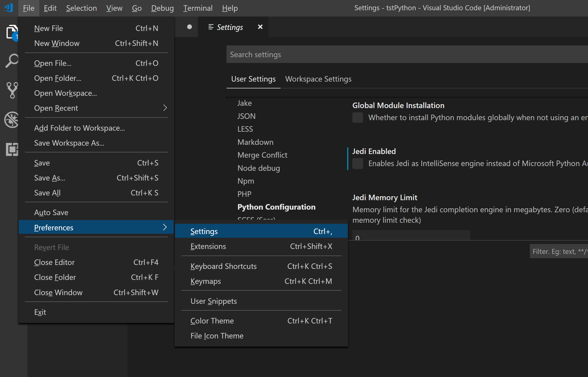Select User Snippets submenu entry
588x377 pixels.
261,301
